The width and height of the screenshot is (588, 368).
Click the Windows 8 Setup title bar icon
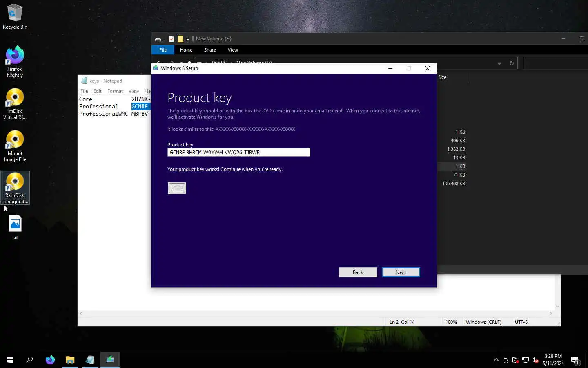156,68
